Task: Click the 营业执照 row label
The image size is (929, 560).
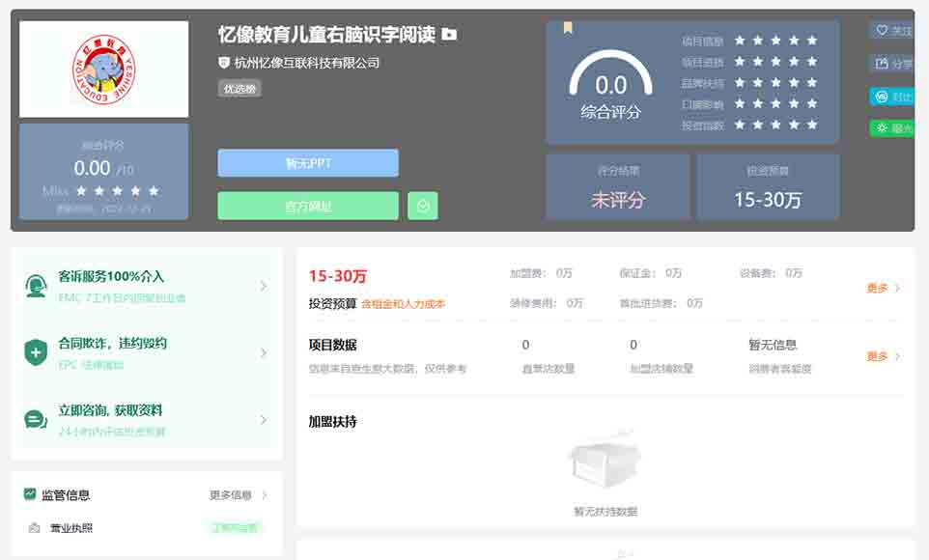Action: tap(71, 528)
